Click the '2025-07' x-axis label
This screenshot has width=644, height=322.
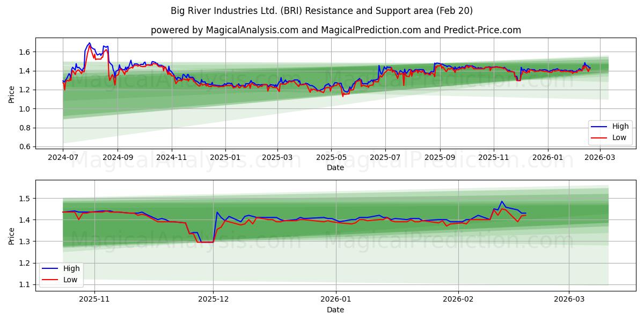385,158
